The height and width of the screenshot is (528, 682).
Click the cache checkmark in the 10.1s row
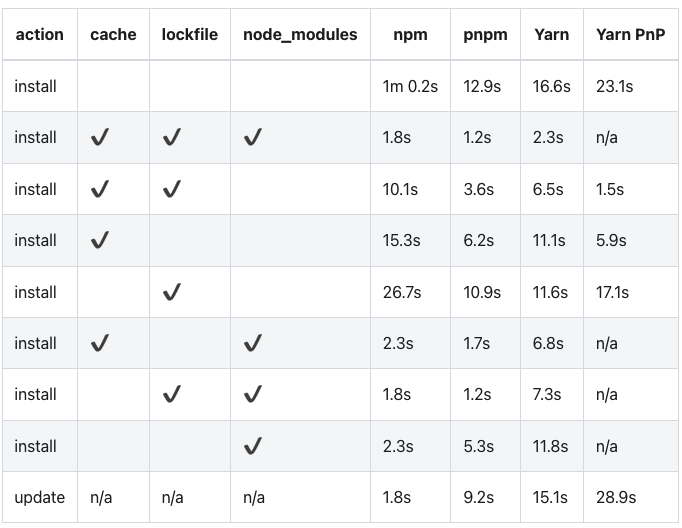coord(100,189)
